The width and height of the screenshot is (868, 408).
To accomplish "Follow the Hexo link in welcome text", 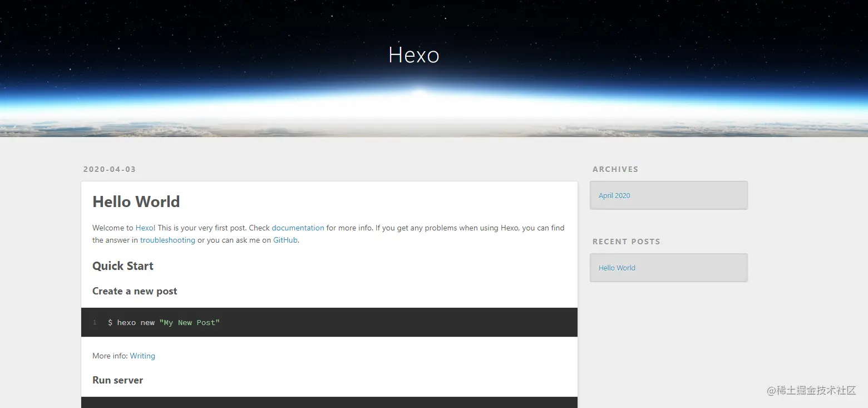I will click(144, 228).
